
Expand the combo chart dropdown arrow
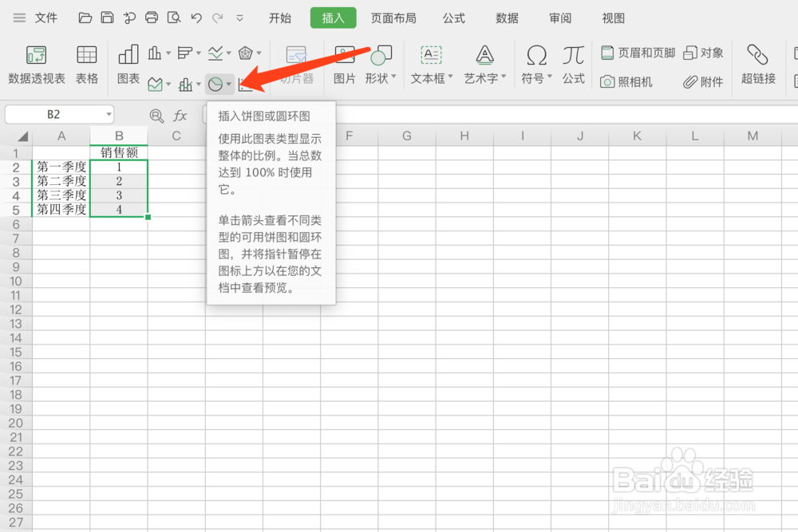(199, 84)
